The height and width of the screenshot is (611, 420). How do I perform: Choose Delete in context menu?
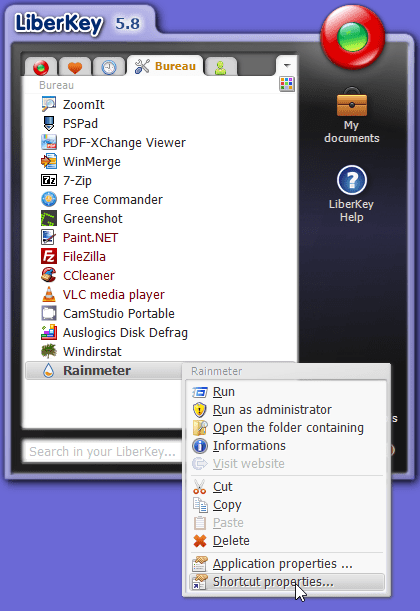(x=288, y=541)
